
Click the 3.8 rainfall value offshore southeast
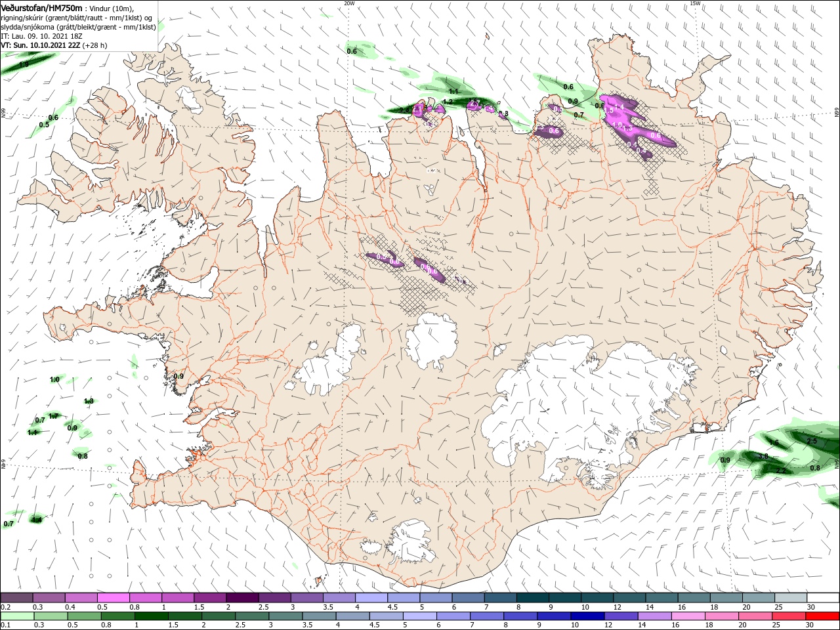(x=763, y=456)
